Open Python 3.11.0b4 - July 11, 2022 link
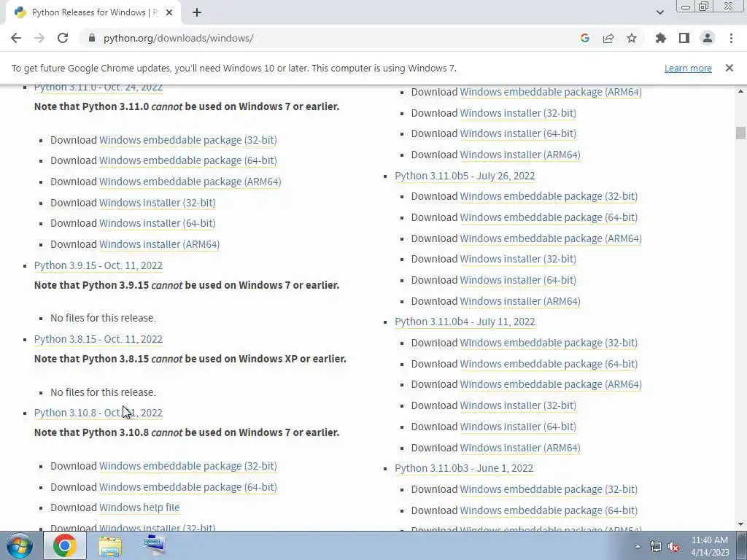This screenshot has width=747, height=560. coord(465,322)
